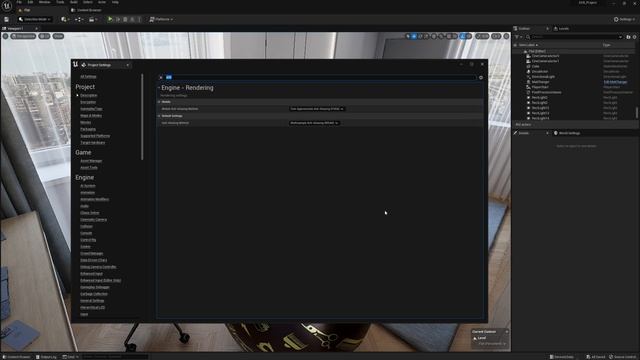Click the Project Settings search field
This screenshot has height=360, width=640.
pyautogui.click(x=320, y=77)
